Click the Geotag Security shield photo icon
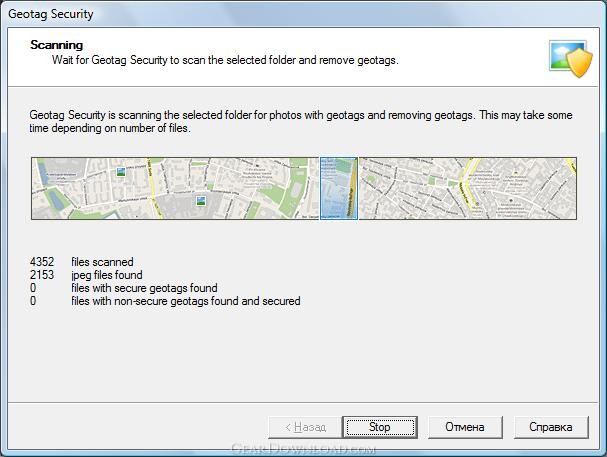 (x=571, y=58)
